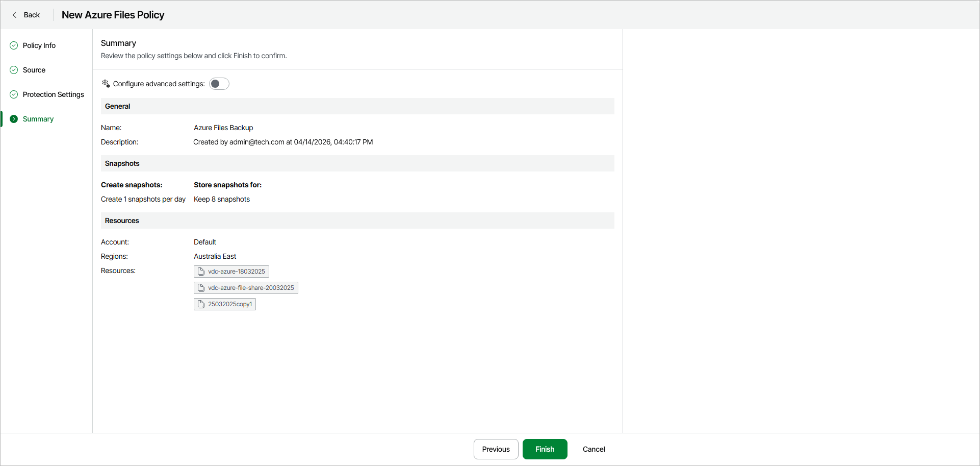Click the 25032025copy1 file icon

201,304
